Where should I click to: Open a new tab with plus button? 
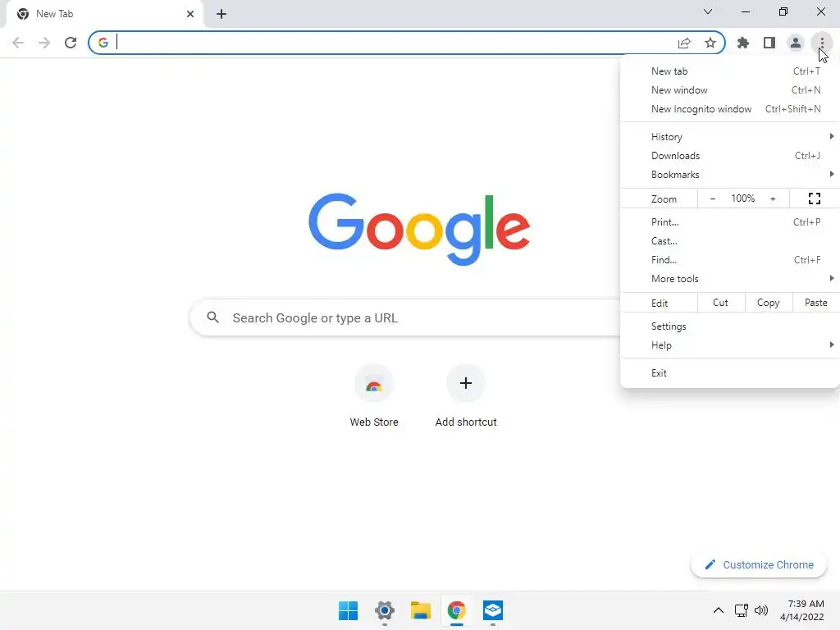pyautogui.click(x=221, y=14)
